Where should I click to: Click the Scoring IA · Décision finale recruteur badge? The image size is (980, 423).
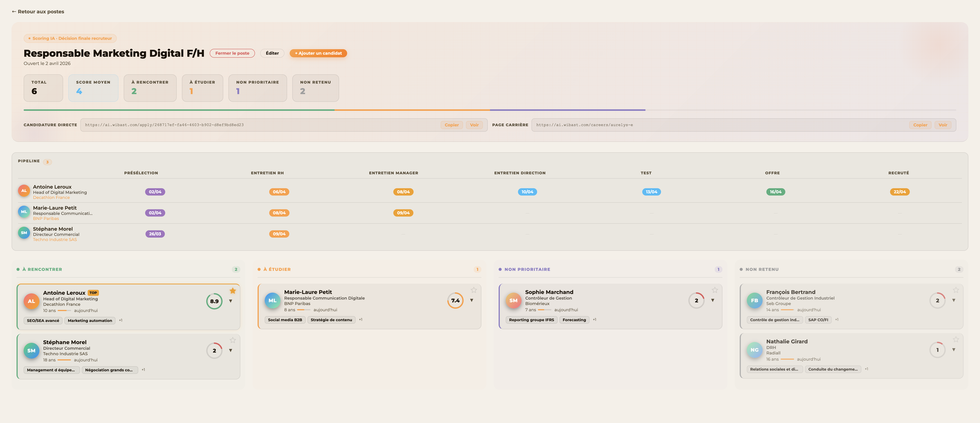[x=70, y=38]
